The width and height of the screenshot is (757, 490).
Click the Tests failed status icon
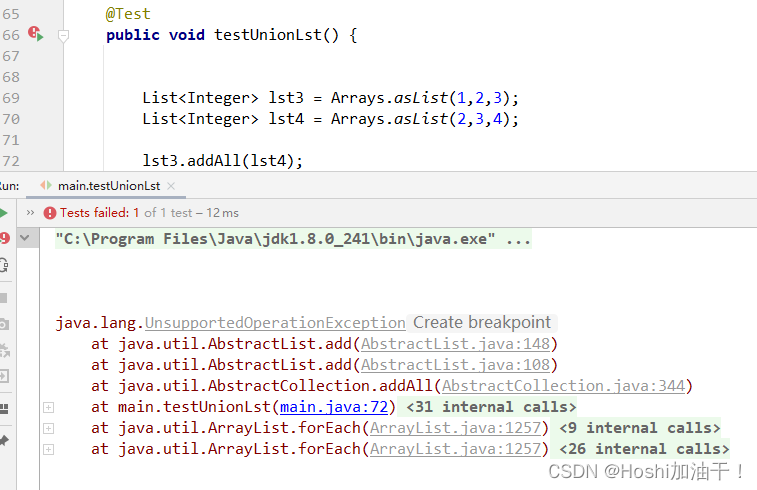coord(50,213)
